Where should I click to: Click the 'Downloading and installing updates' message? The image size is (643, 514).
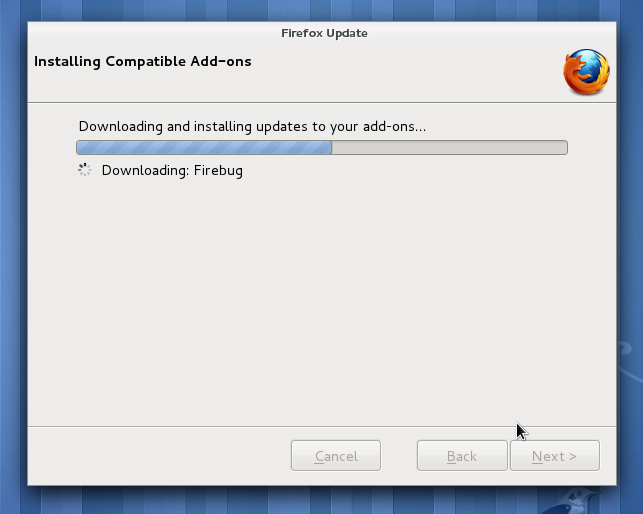pyautogui.click(x=252, y=126)
